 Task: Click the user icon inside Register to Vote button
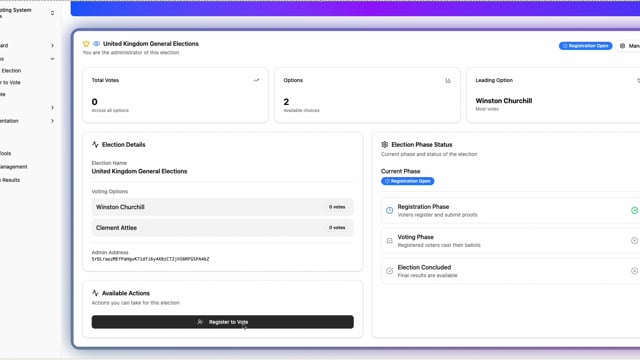[200, 322]
